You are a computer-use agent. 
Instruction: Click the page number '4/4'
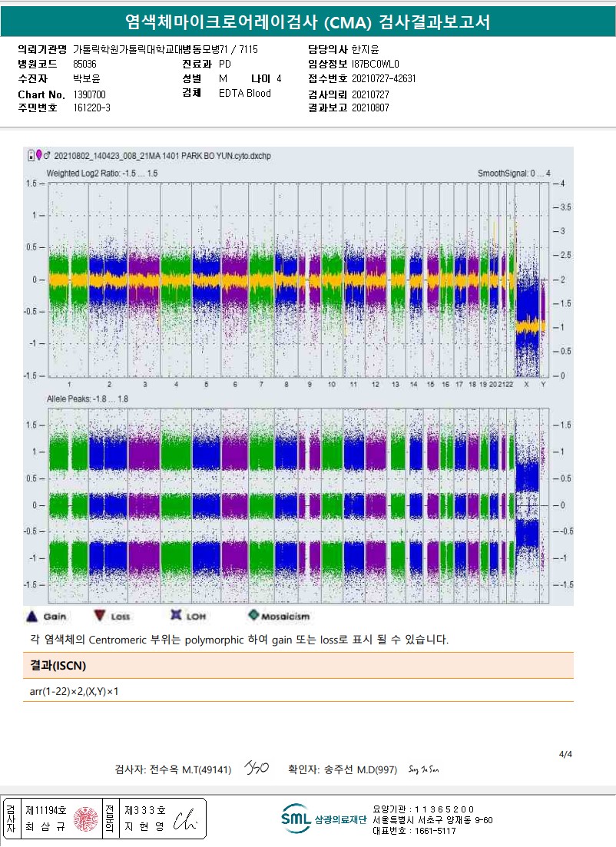pos(565,754)
